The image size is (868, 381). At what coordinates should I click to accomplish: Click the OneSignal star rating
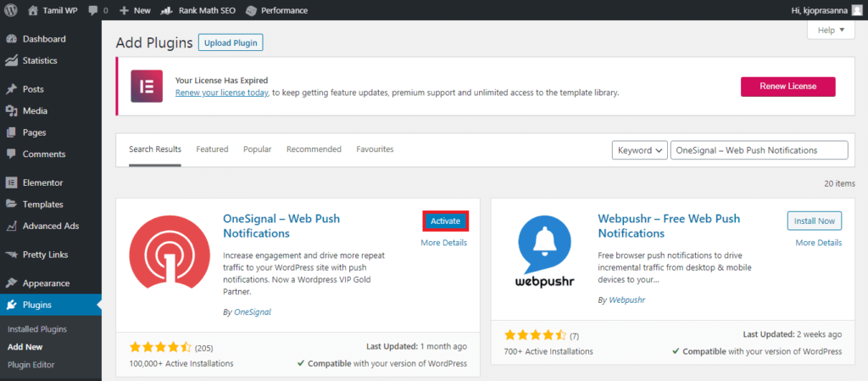[160, 348]
